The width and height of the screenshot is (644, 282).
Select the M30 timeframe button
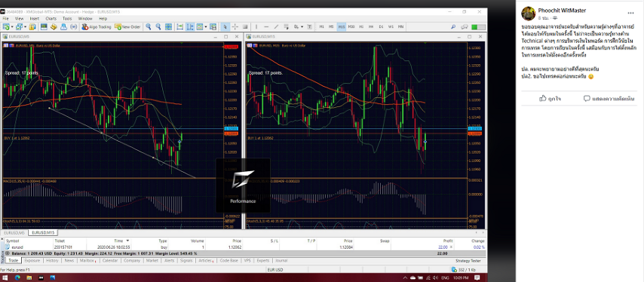(x=351, y=26)
